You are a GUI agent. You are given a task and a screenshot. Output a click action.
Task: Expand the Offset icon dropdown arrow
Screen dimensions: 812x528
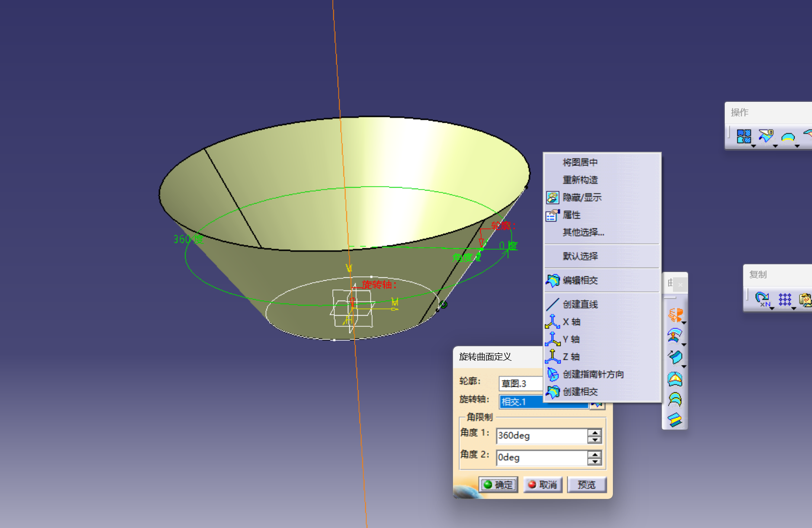click(684, 345)
